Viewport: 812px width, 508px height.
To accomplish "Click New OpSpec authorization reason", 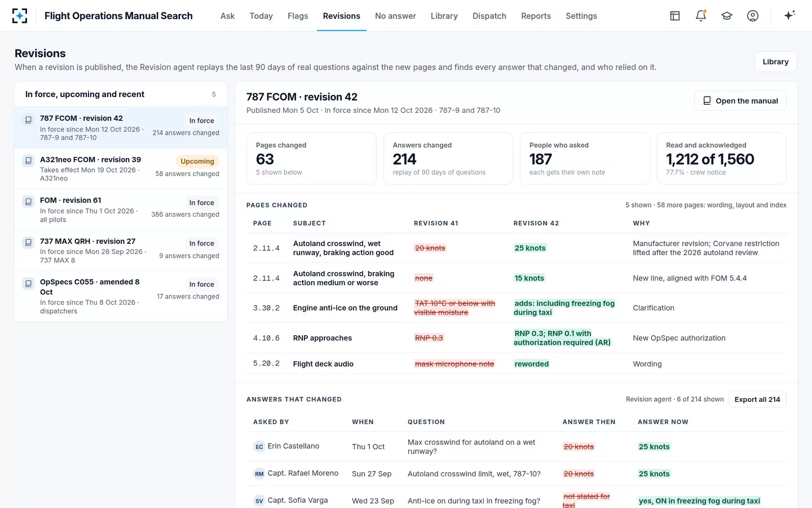I will (x=679, y=338).
